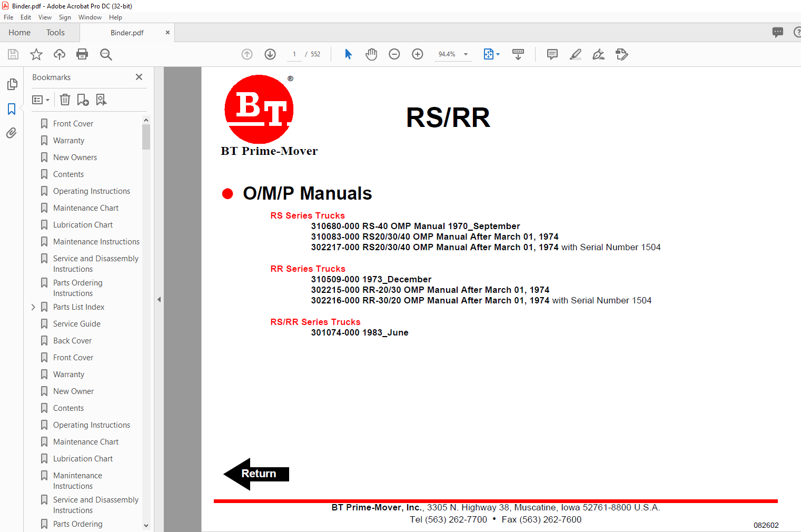Click the Return arrow button
This screenshot has width=801, height=532.
[256, 474]
